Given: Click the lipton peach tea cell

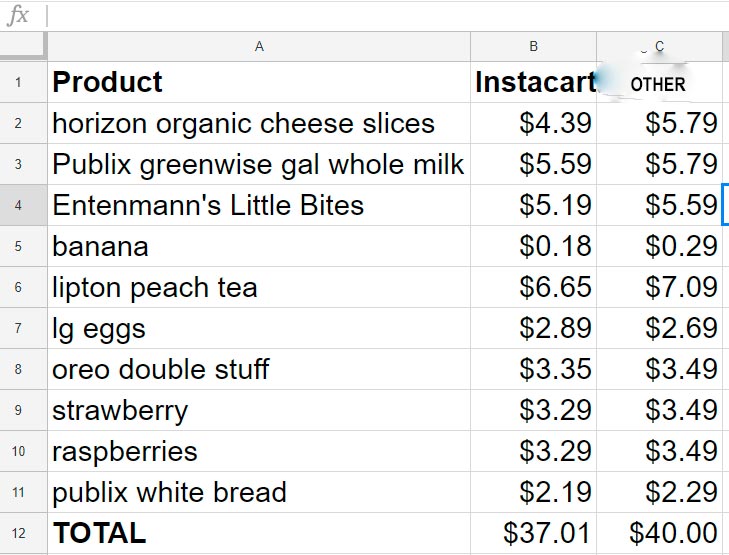Looking at the screenshot, I should click(x=259, y=287).
